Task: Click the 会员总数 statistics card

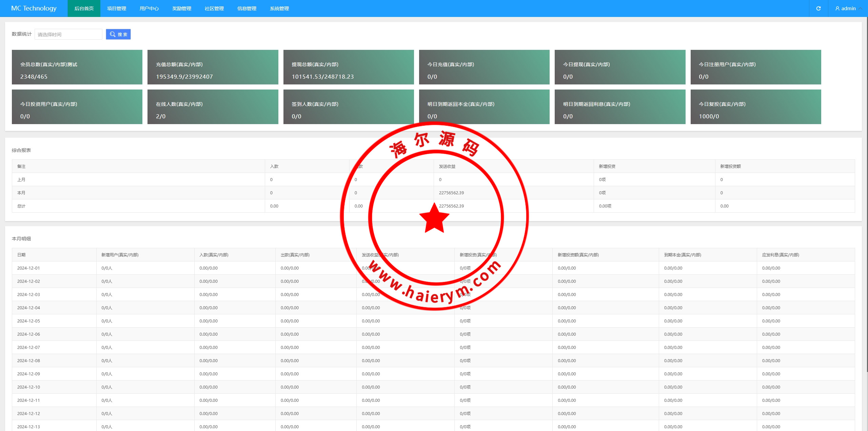Action: [x=77, y=67]
